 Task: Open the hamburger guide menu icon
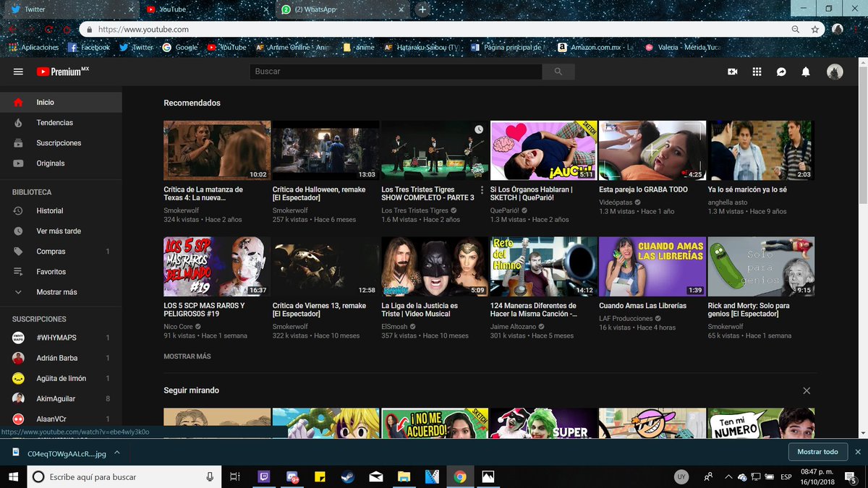pos(18,72)
